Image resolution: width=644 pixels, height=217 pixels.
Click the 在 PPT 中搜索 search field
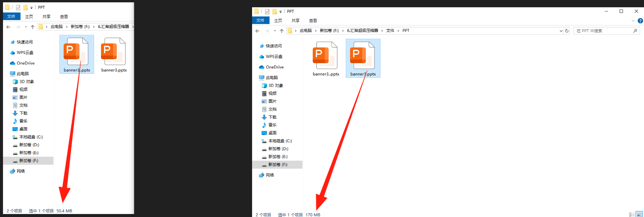pos(603,31)
